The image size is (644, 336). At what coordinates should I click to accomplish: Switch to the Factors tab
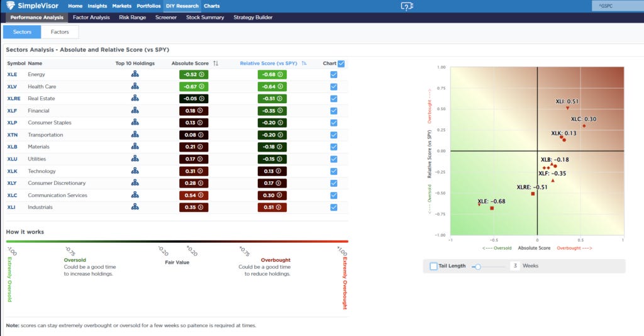click(60, 31)
